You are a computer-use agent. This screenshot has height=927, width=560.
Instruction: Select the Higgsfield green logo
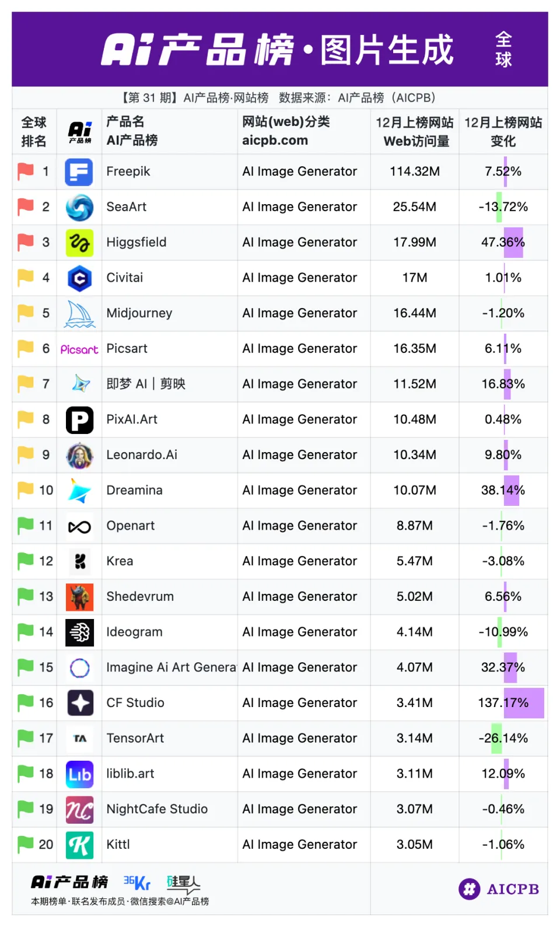click(x=79, y=243)
